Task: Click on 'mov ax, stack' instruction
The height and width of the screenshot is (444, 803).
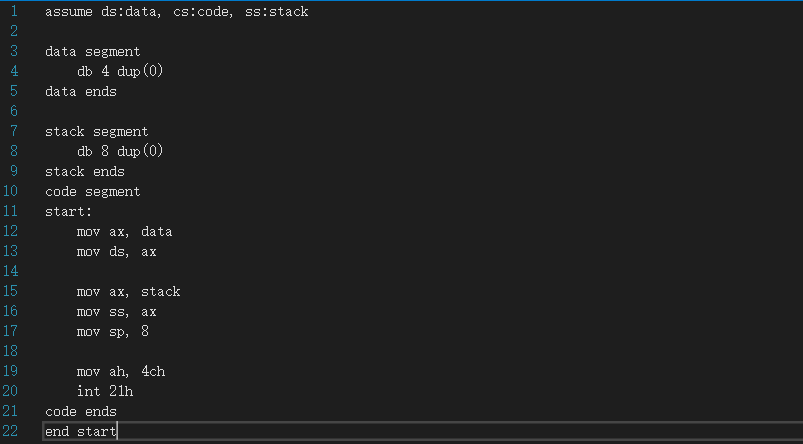Action: click(x=128, y=292)
